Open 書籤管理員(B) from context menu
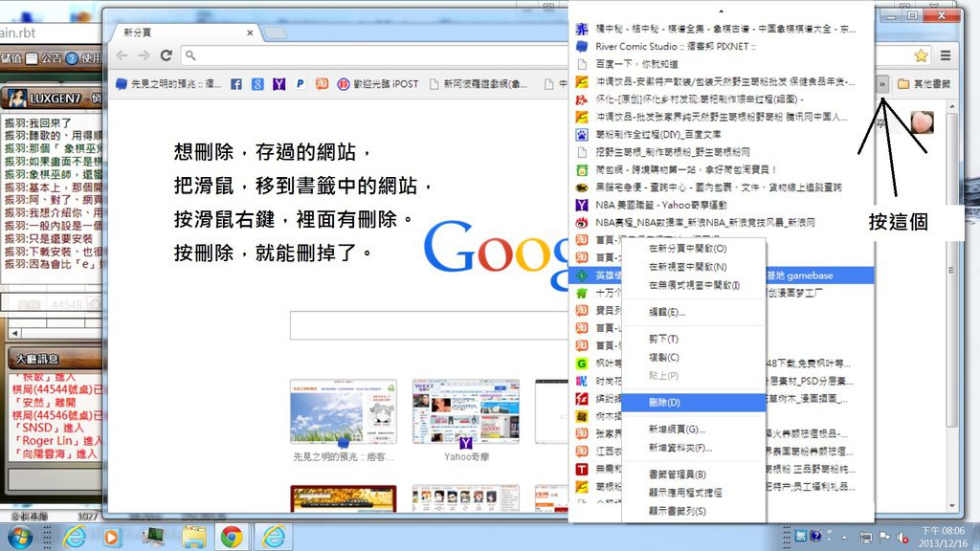This screenshot has width=980, height=551. pos(694,474)
